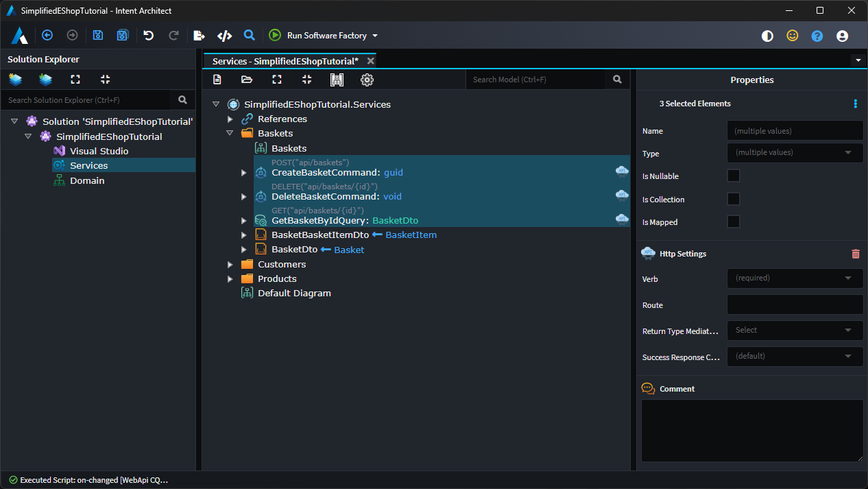Navigate forward with the forward arrow
The height and width of the screenshot is (489, 868).
pyautogui.click(x=72, y=36)
